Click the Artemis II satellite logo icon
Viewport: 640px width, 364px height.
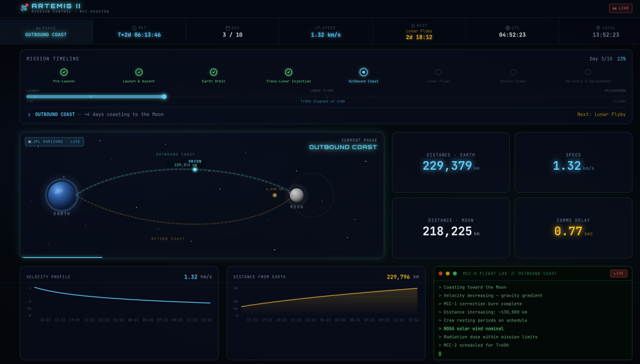(24, 8)
